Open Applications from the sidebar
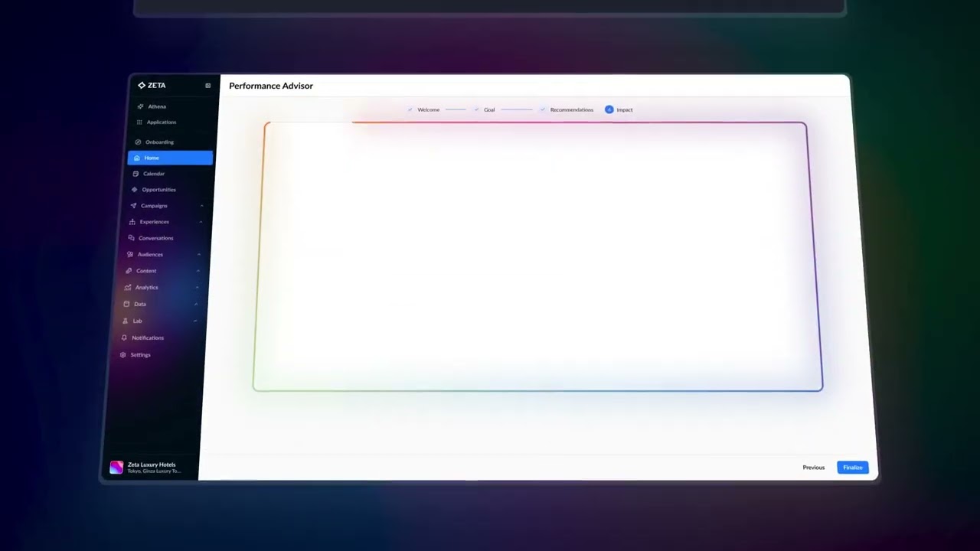This screenshot has width=980, height=551. click(x=162, y=122)
